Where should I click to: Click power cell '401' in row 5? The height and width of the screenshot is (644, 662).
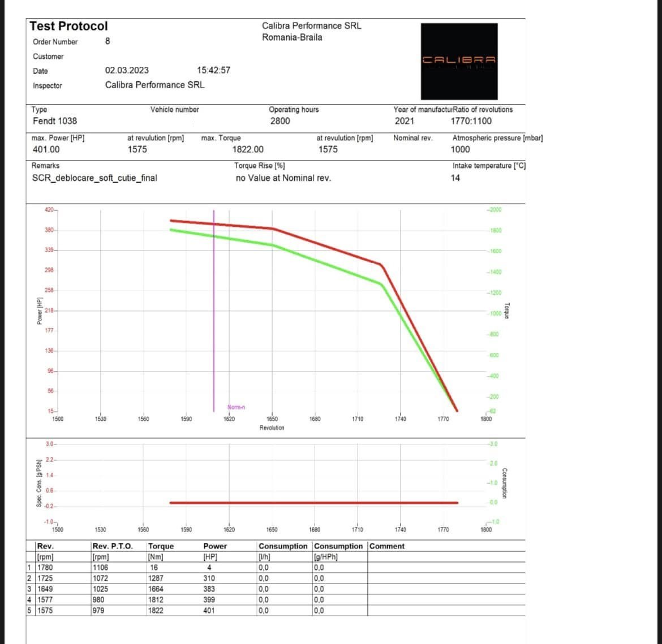click(x=209, y=611)
